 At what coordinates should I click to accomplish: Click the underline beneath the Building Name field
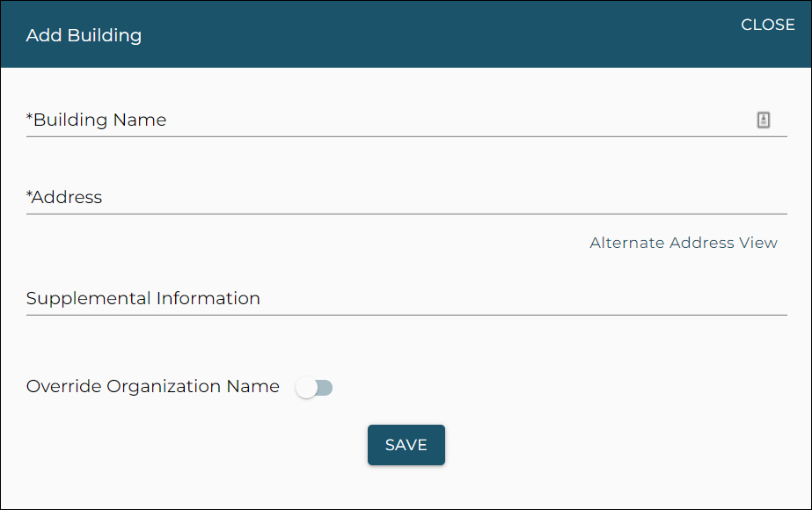click(x=406, y=136)
